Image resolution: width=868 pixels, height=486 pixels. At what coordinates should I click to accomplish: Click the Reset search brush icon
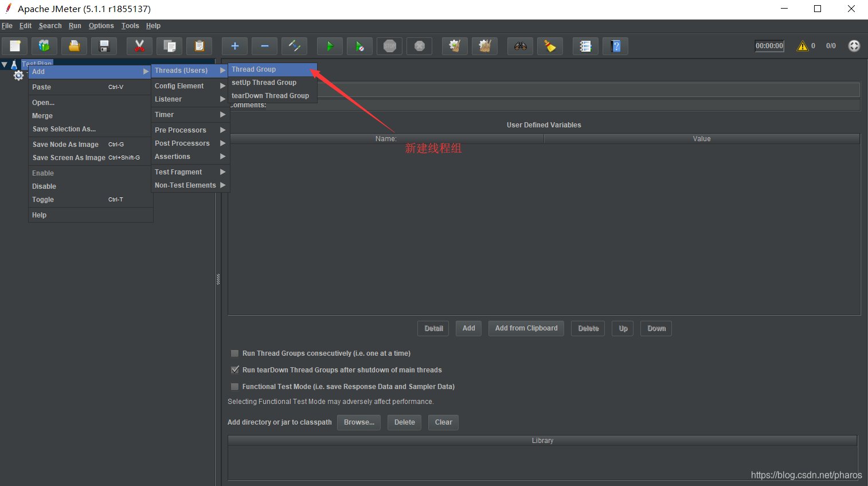(550, 46)
